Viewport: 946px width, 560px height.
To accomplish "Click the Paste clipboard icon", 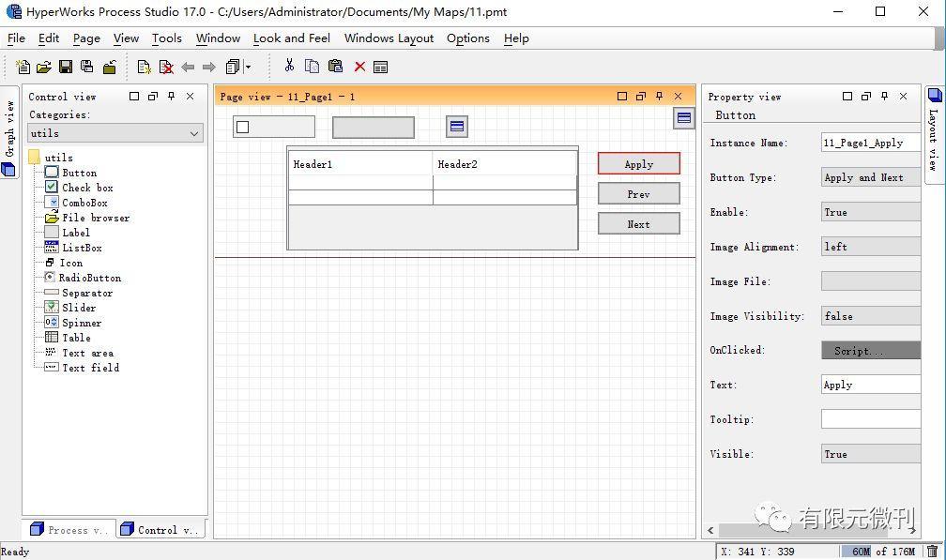I will tap(335, 67).
